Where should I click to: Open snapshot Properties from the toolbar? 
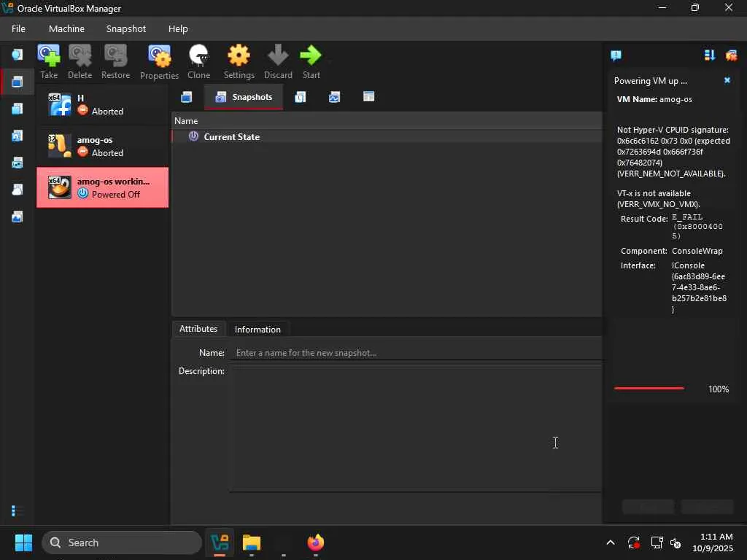click(159, 62)
